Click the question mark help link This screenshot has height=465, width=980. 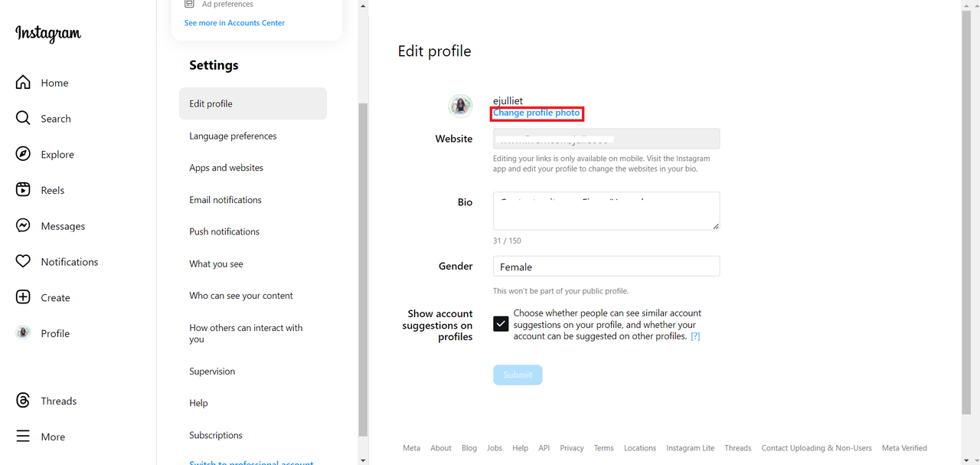(x=695, y=336)
